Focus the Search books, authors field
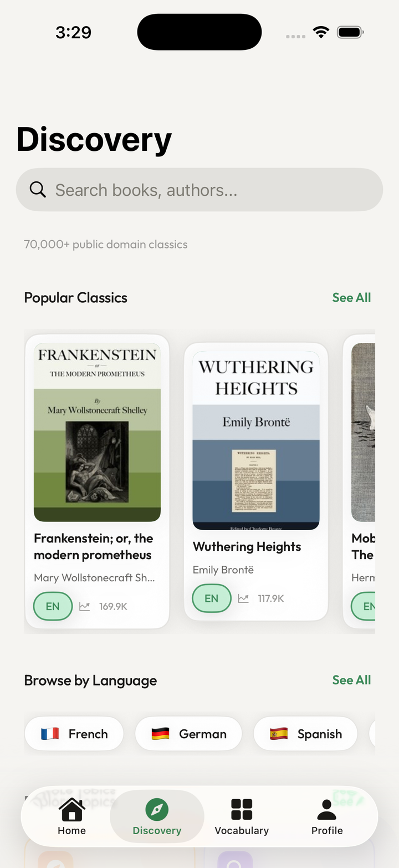Screen dimensions: 399x868 tap(199, 190)
